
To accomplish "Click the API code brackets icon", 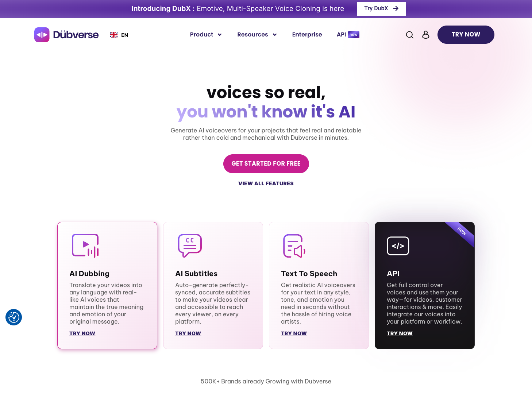I will point(398,246).
